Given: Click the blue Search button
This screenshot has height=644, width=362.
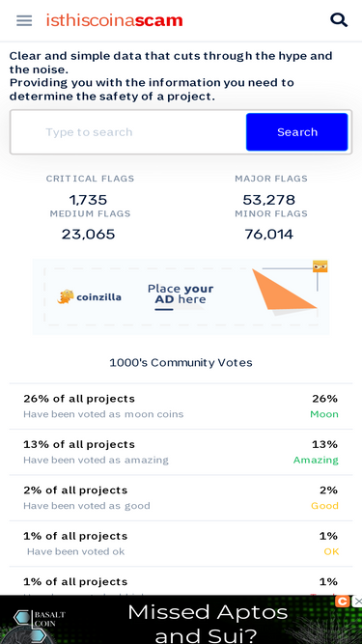Looking at the screenshot, I should (x=297, y=132).
